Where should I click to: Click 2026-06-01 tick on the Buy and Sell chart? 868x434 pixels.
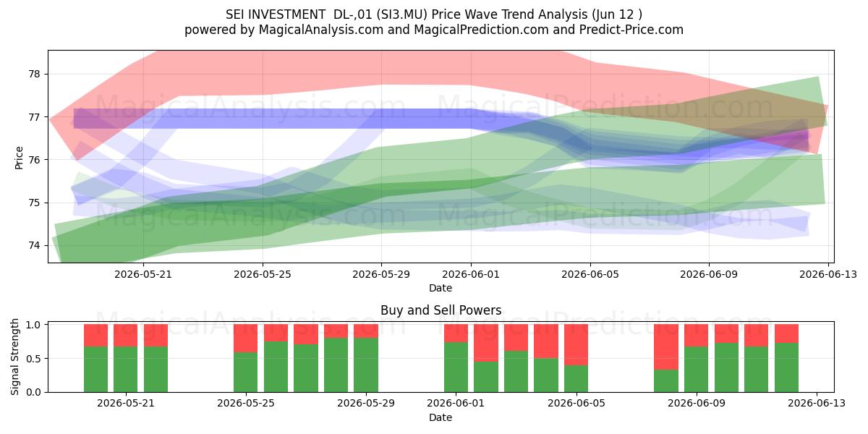tap(456, 404)
